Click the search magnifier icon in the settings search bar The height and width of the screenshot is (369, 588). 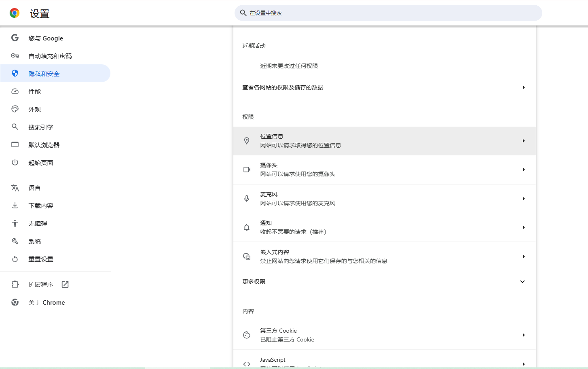click(243, 13)
